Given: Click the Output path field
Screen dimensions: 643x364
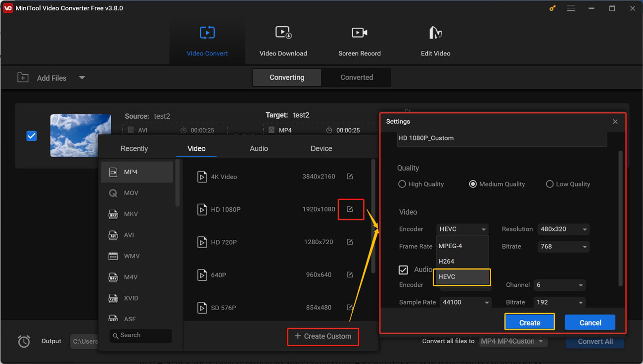Looking at the screenshot, I should tap(85, 341).
